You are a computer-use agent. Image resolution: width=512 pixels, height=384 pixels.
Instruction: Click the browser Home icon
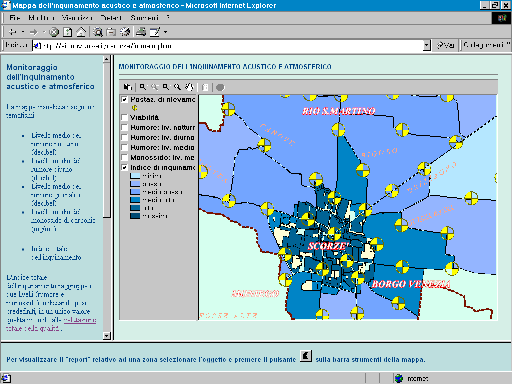tap(81, 32)
